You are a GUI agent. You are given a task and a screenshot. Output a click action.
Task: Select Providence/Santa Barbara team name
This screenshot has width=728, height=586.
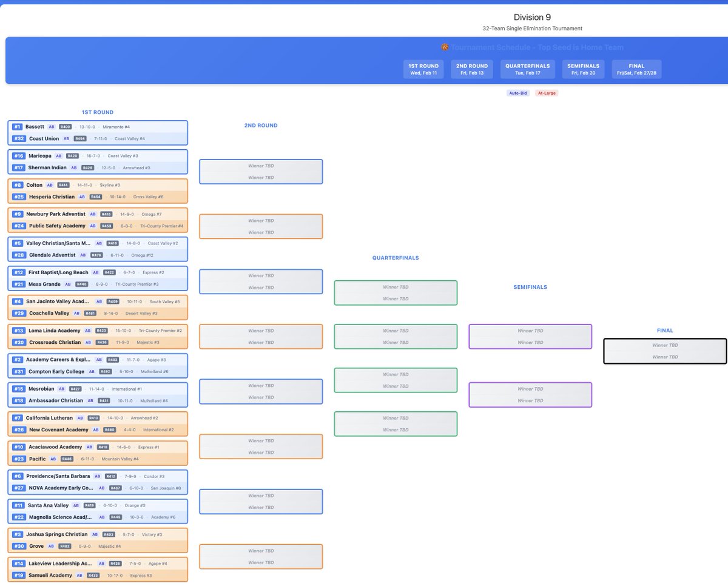[58, 476]
